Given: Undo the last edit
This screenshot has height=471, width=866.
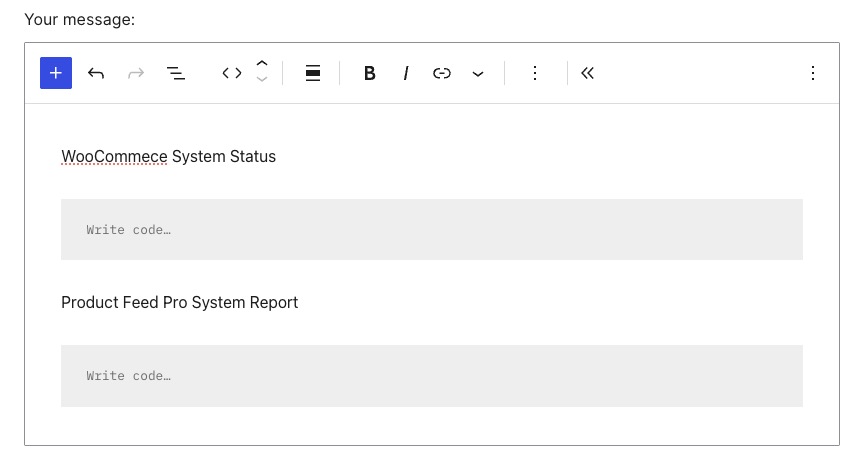Looking at the screenshot, I should pyautogui.click(x=96, y=73).
